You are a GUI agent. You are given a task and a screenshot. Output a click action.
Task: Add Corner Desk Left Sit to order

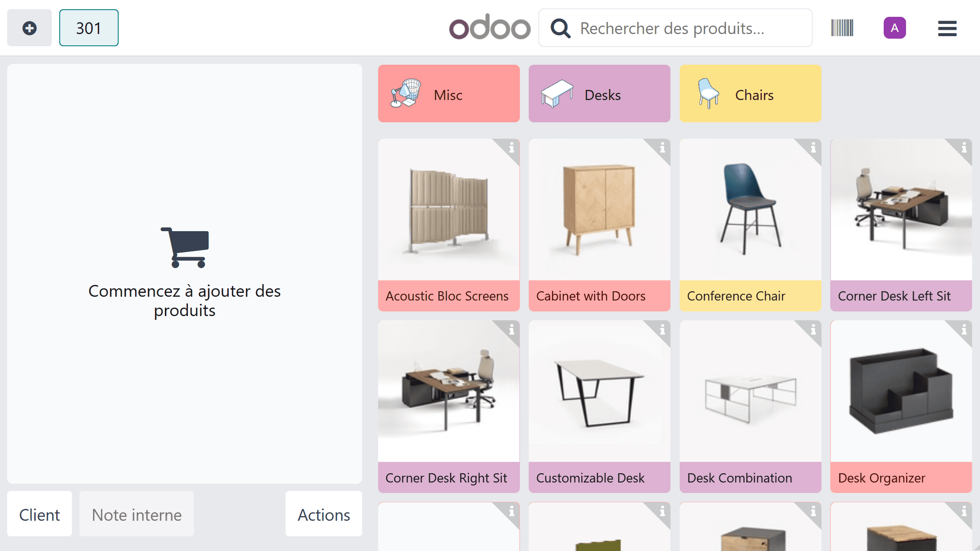(901, 225)
